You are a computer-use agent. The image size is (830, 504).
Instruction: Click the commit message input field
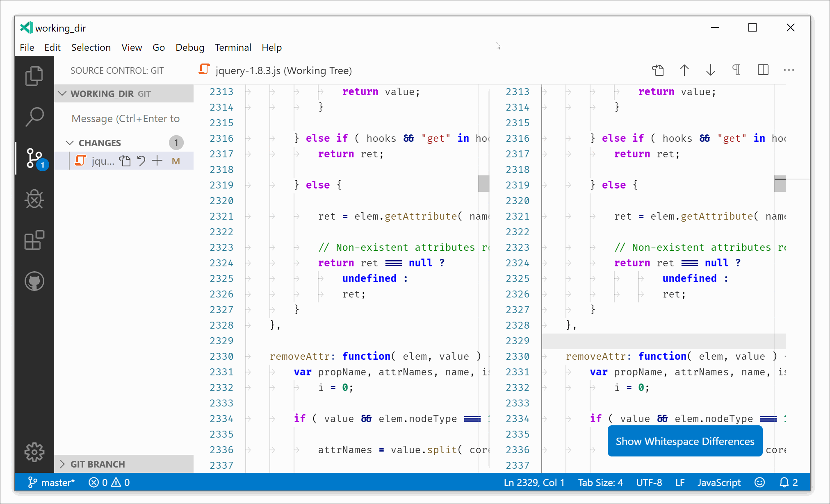125,118
